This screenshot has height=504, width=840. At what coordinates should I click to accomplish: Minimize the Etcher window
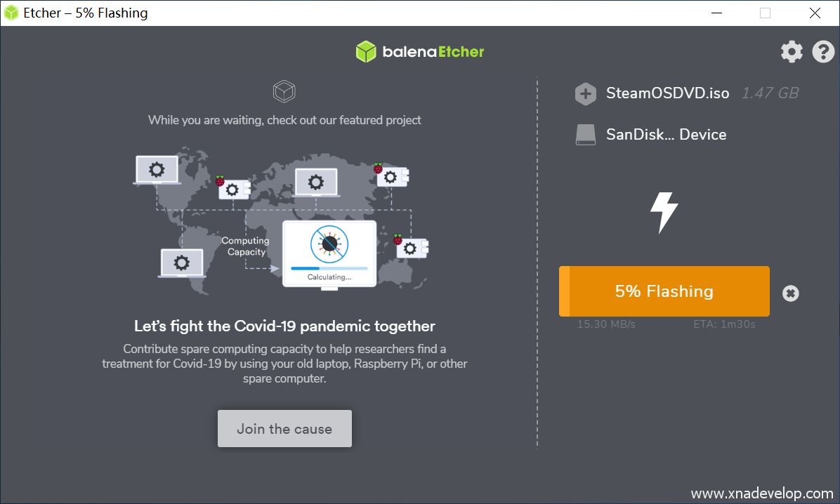click(717, 13)
